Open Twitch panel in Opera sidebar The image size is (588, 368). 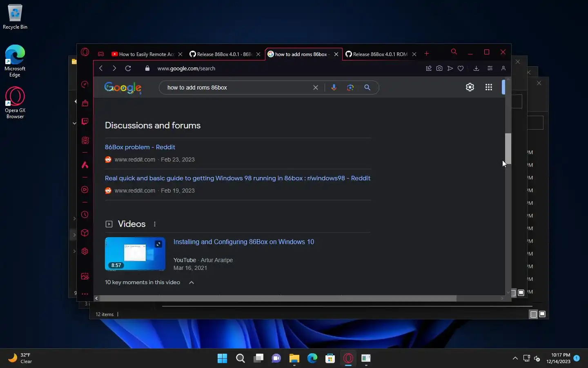click(x=85, y=121)
